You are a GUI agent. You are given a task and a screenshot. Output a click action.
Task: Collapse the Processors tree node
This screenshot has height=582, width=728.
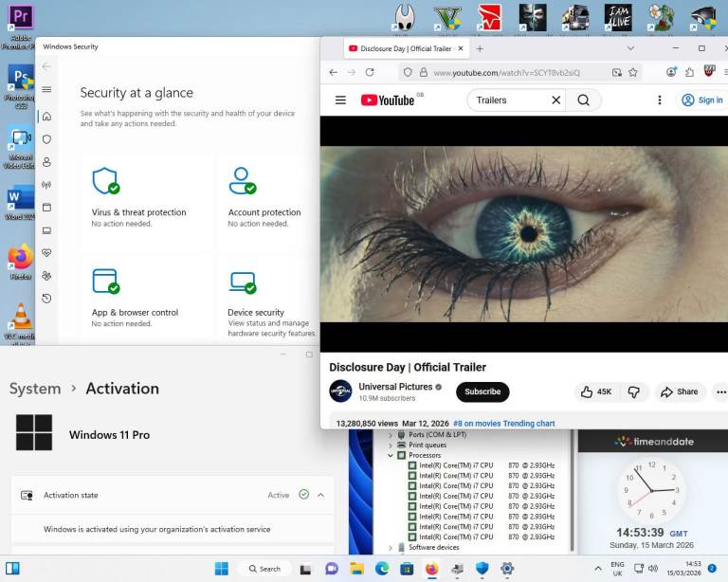click(390, 455)
